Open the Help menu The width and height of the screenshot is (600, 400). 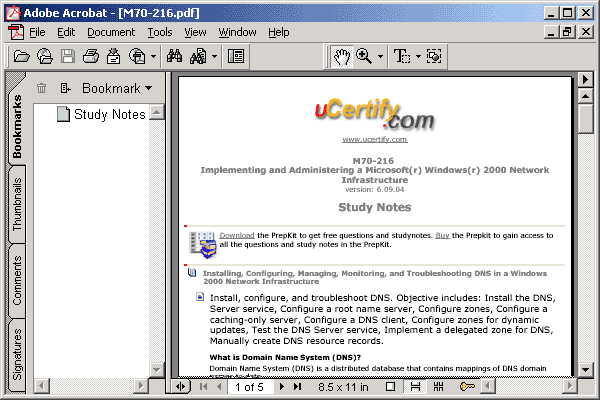coord(279,33)
